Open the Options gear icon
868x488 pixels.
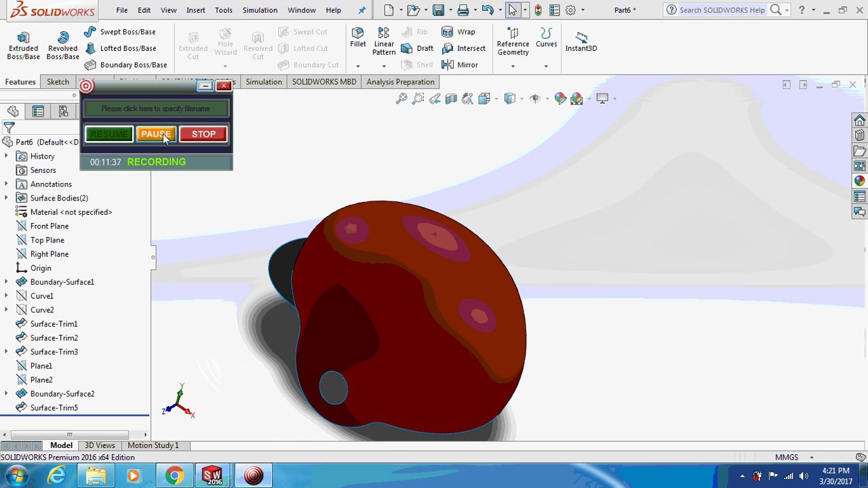tap(570, 10)
